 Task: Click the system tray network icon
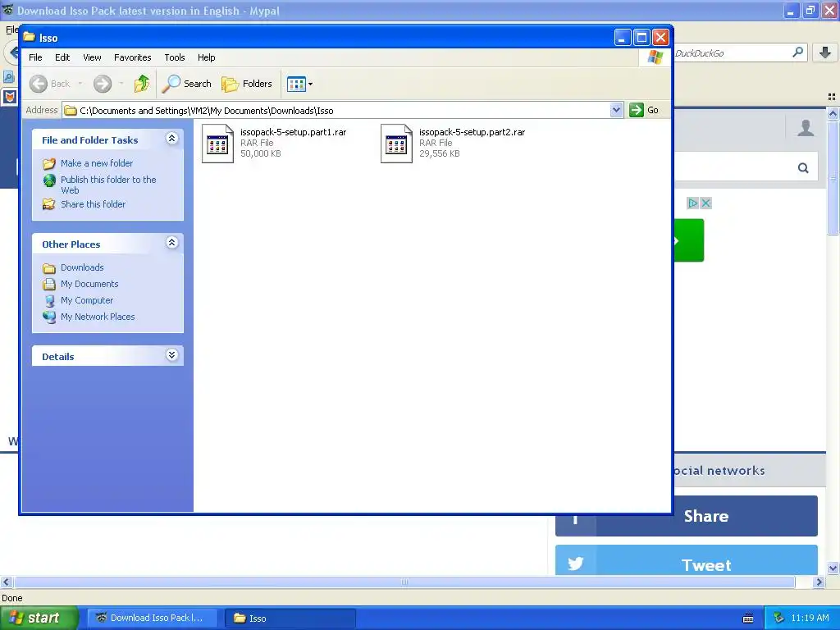coord(778,618)
